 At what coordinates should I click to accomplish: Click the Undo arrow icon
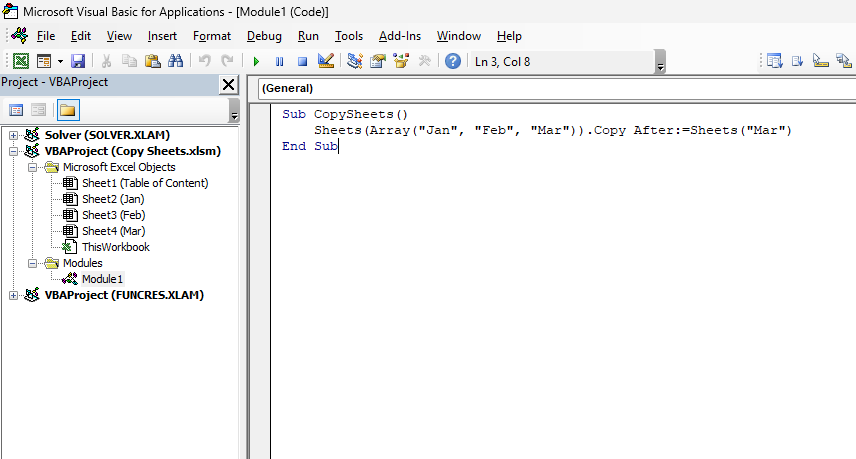(205, 61)
